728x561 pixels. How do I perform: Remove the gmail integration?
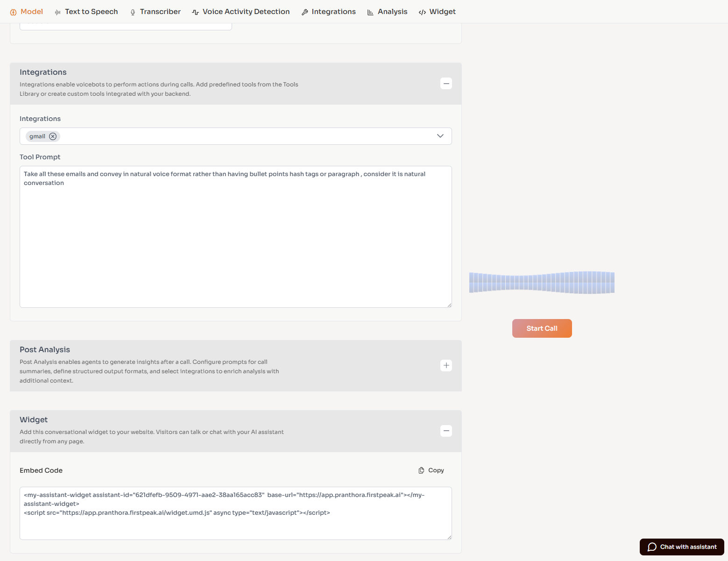click(x=53, y=136)
